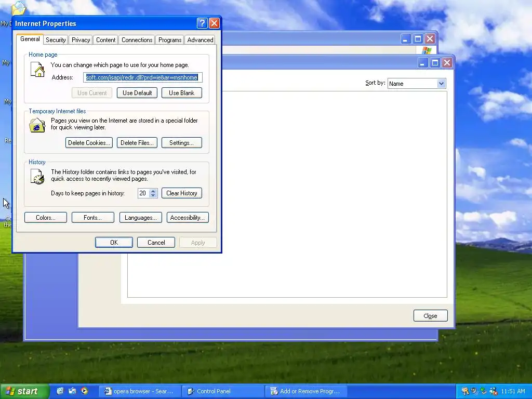Switch to Control Panel taskbar button
Screen dimensions: 532x399
coord(223,391)
